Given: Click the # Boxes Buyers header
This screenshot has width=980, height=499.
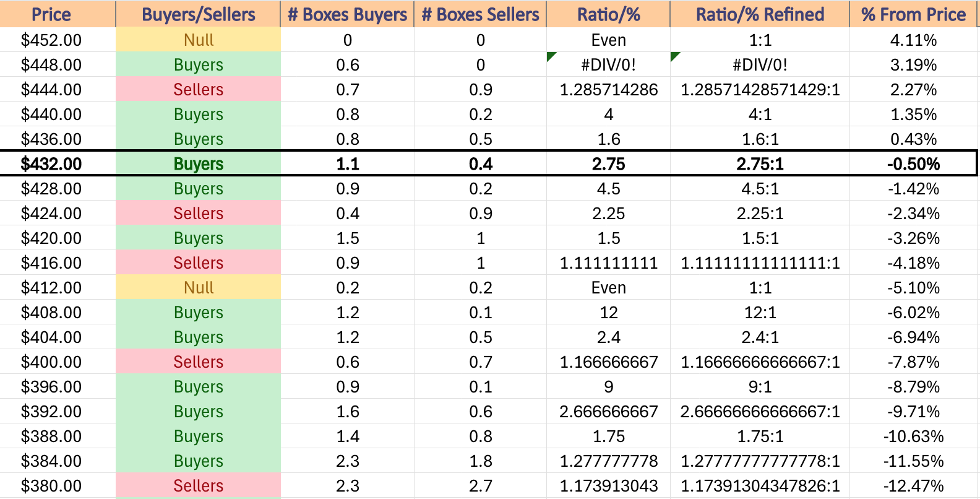Looking at the screenshot, I should coord(347,14).
